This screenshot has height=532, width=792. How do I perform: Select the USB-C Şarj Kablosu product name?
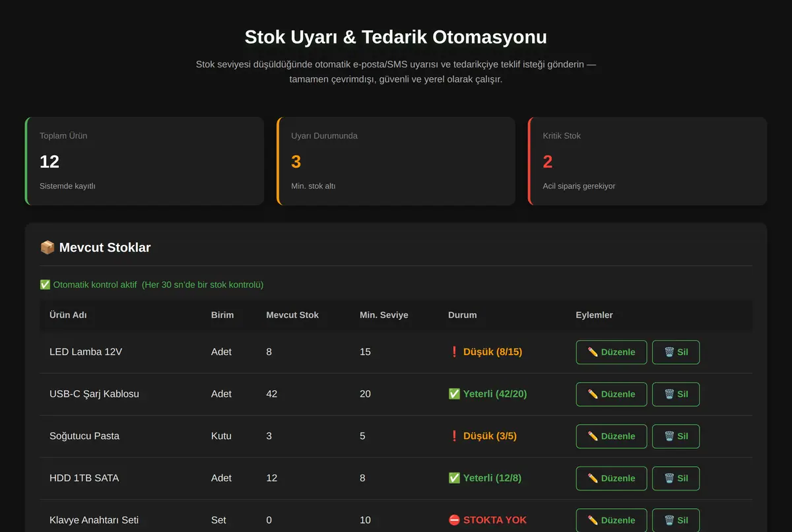(94, 394)
